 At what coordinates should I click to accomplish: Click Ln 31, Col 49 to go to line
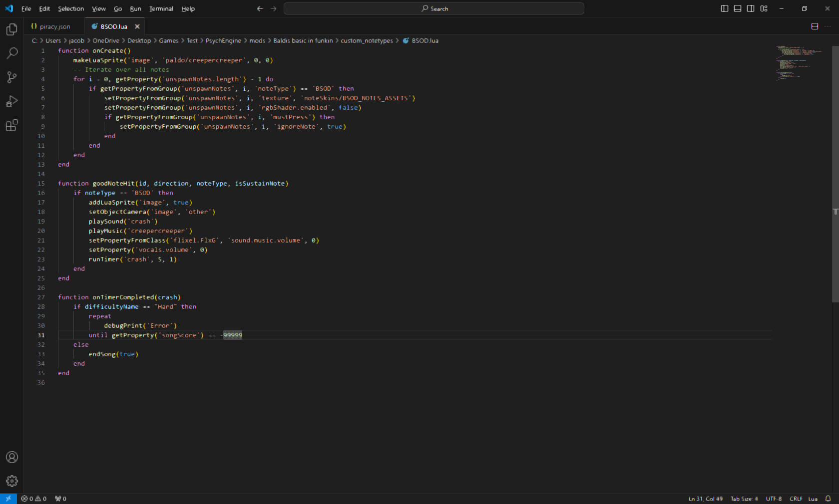pos(705,499)
